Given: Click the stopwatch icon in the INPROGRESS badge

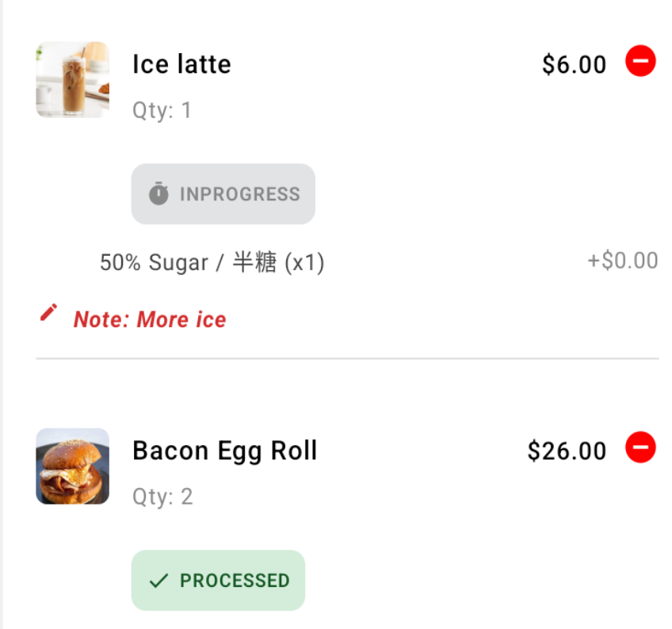Looking at the screenshot, I should [x=158, y=193].
